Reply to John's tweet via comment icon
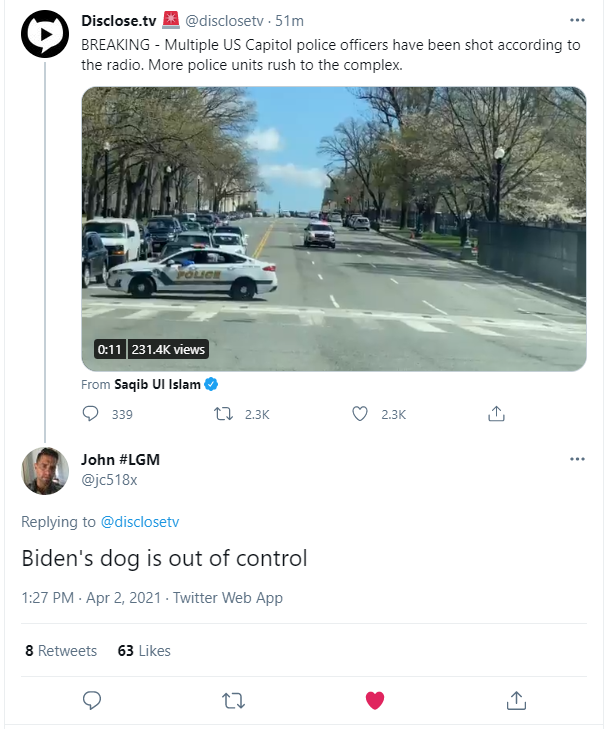607x729 pixels. coord(92,700)
